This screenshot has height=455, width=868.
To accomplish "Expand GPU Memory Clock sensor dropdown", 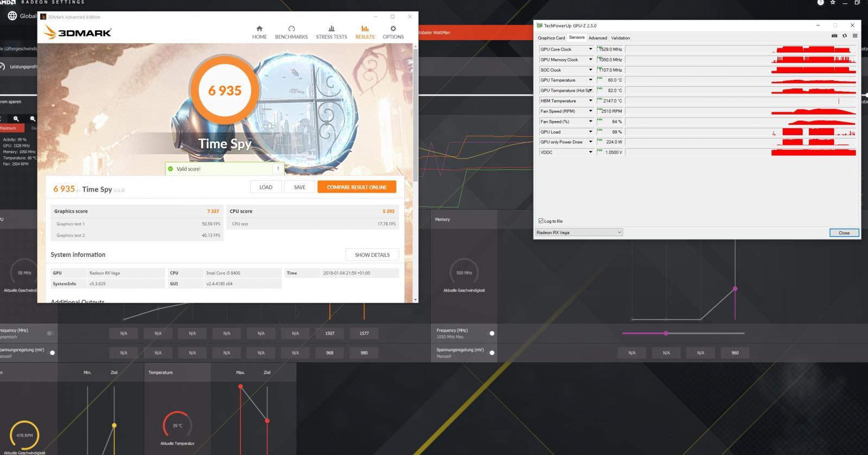I will coord(591,60).
